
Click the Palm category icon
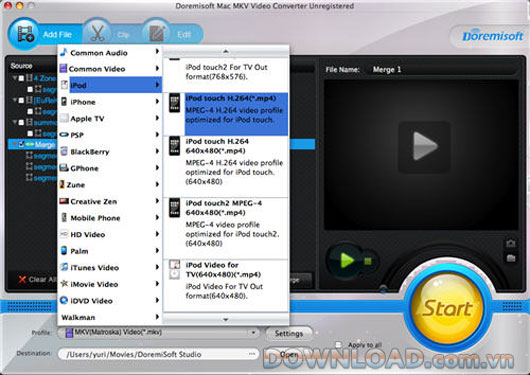pyautogui.click(x=64, y=251)
